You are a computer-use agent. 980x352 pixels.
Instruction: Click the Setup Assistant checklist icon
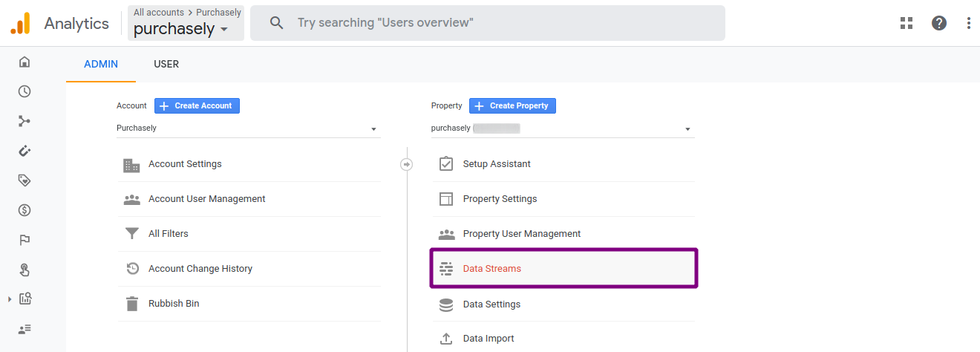tap(446, 163)
